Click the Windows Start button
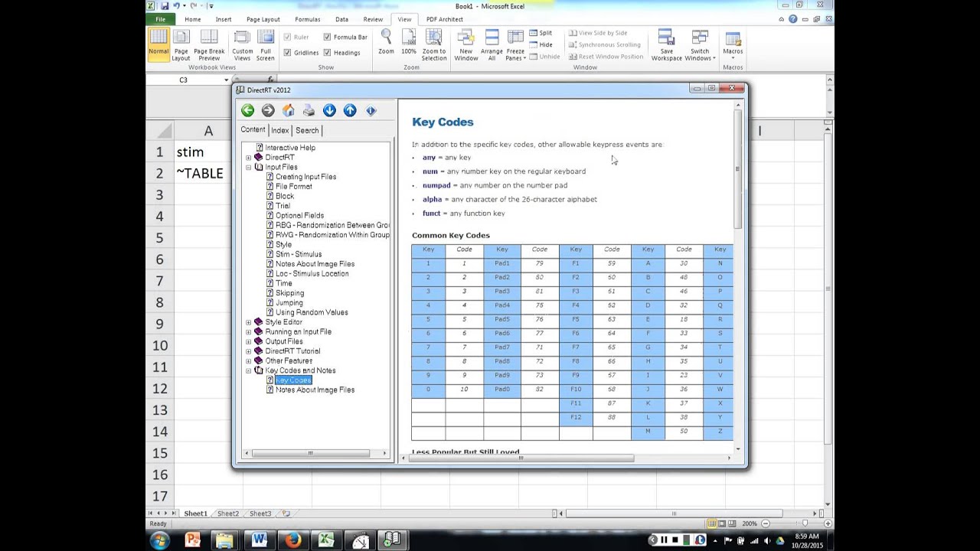Viewport: 980px width, 551px height. click(159, 541)
